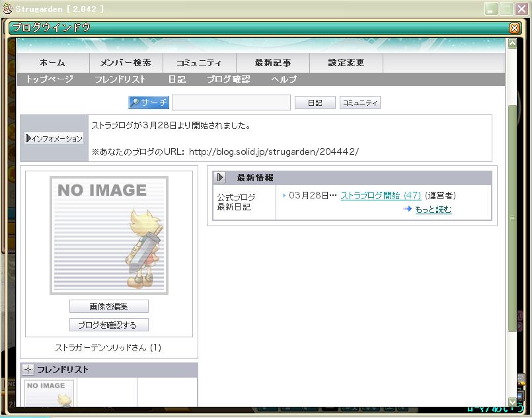
Task: Switch to the コミュニティ tab
Action: (x=199, y=63)
